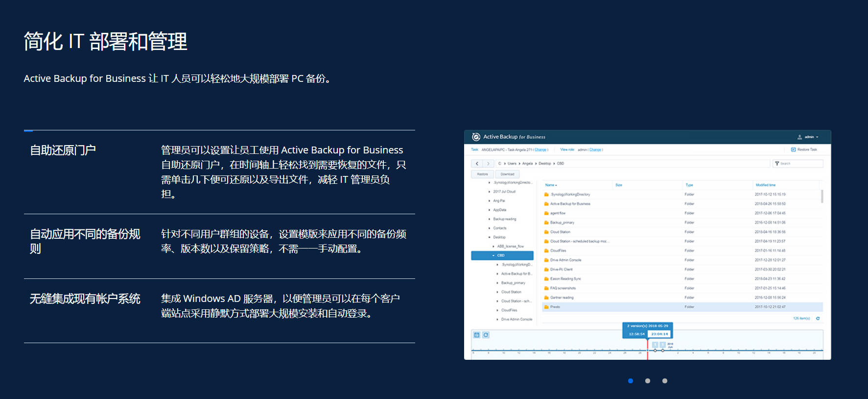Screen dimensions: 868x399
Task: Click the back arrow in file browser
Action: 477,164
